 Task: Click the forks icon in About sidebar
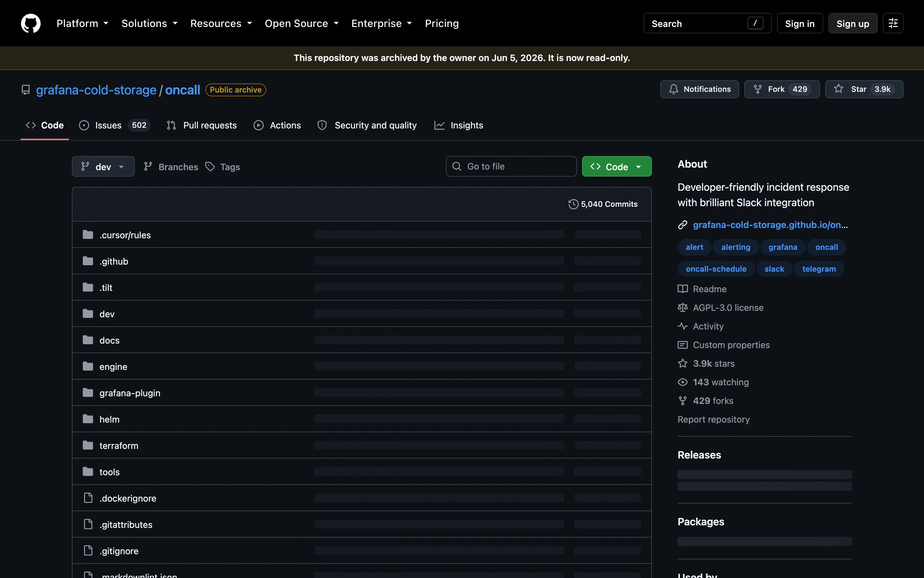click(683, 401)
